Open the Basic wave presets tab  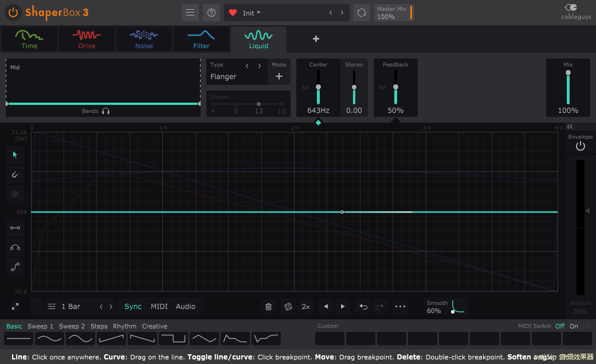pyautogui.click(x=14, y=326)
